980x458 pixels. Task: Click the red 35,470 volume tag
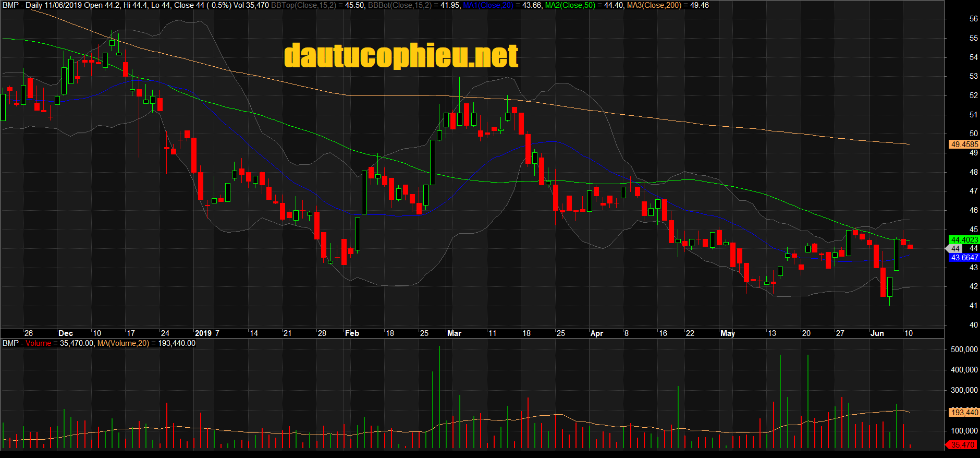point(962,445)
